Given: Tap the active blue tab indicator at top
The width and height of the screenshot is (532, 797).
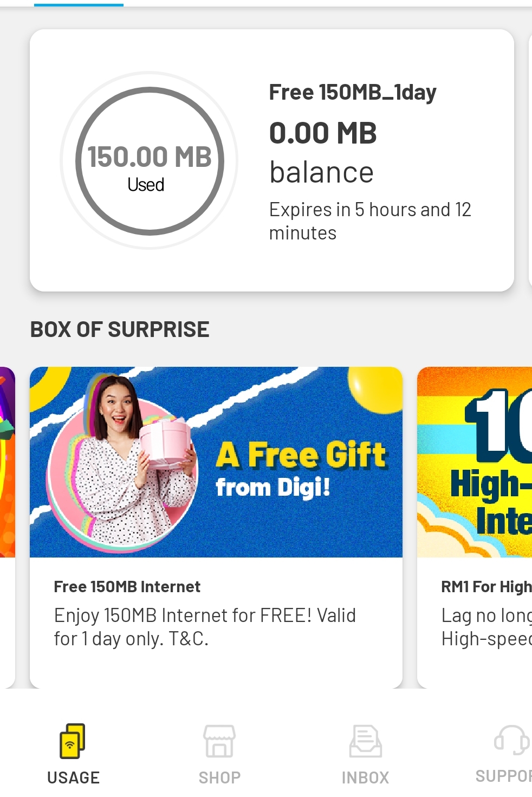Looking at the screenshot, I should tap(79, 4).
